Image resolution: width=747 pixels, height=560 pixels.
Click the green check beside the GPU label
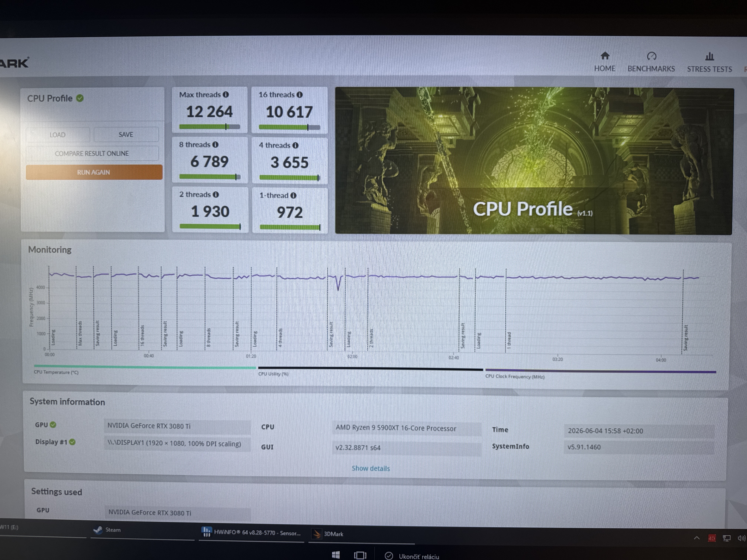coord(53,425)
